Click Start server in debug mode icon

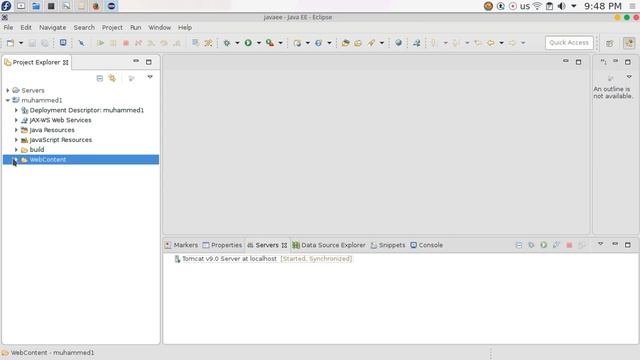point(531,245)
